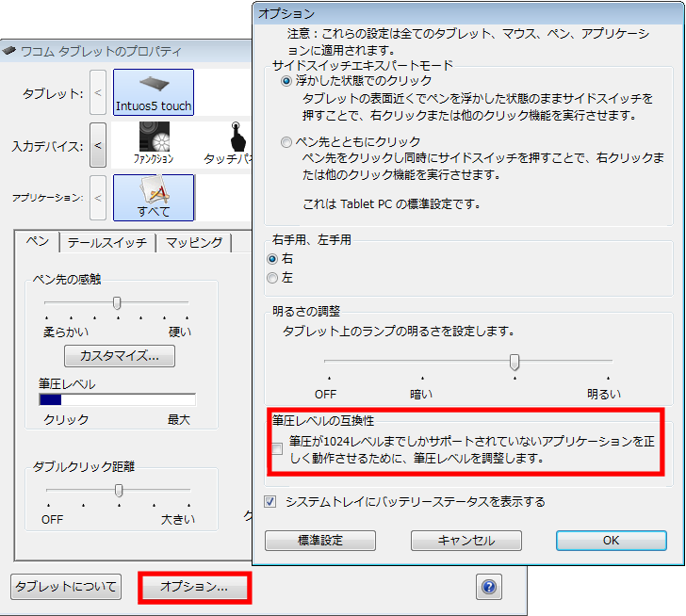Screen dimensions: 686x616
Task: Enable the 筆圧レベルの互換性 checkbox
Action: coord(277,449)
